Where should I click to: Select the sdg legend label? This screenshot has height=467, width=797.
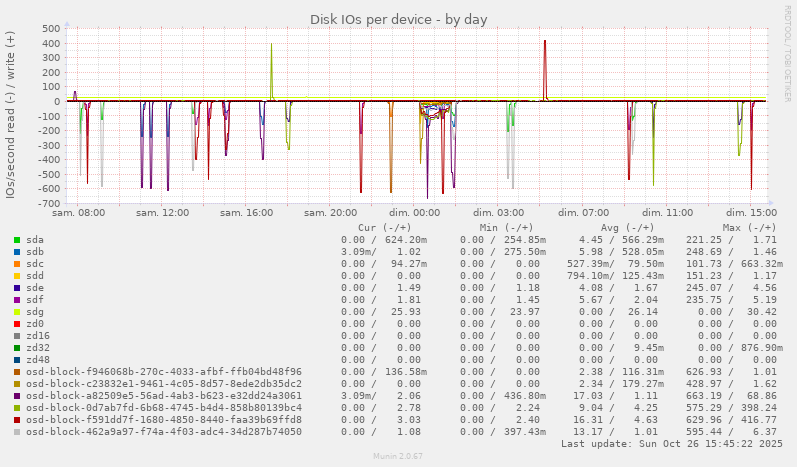[35, 312]
